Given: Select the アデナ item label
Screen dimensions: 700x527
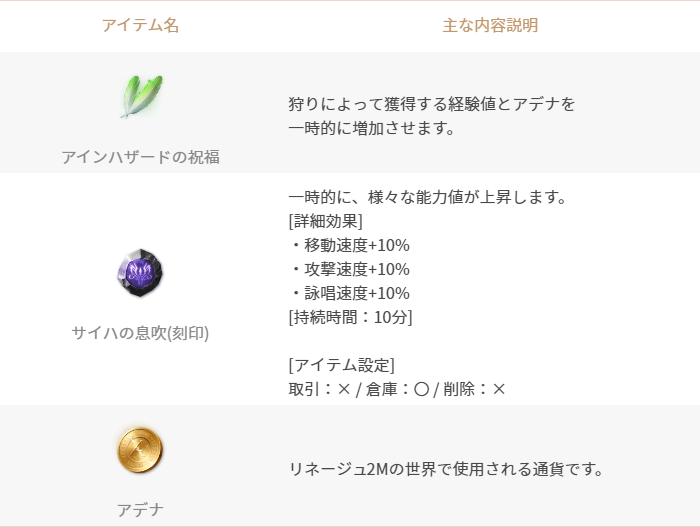Looking at the screenshot, I should (140, 510).
